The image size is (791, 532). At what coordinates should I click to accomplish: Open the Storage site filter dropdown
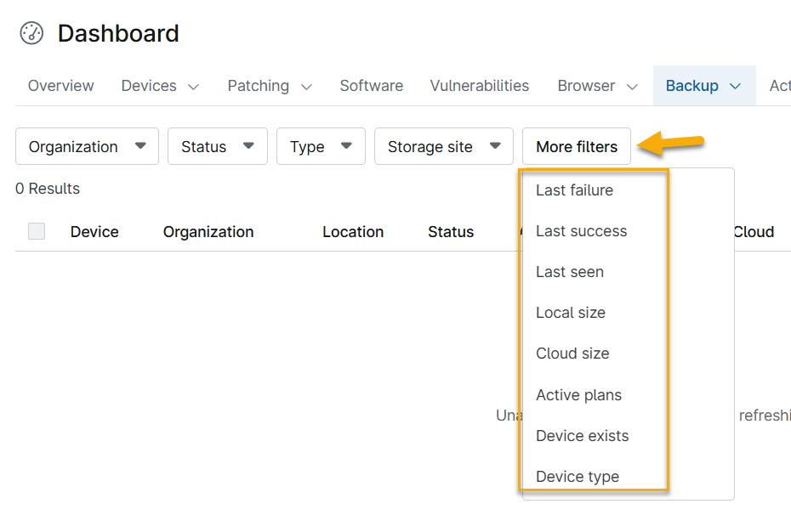tap(443, 146)
